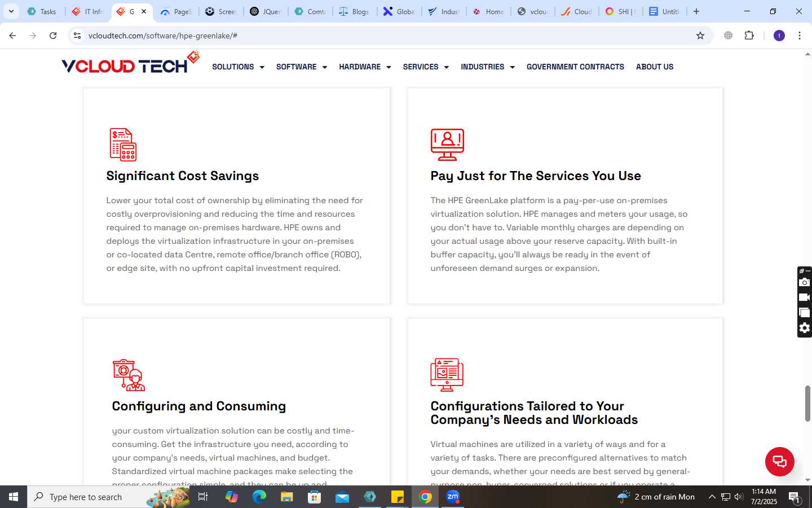Click the page vertical scrollbar thumb
Image resolution: width=812 pixels, height=508 pixels.
[807, 403]
